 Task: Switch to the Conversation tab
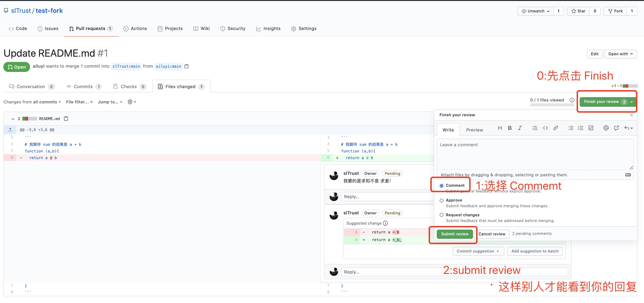tap(31, 86)
